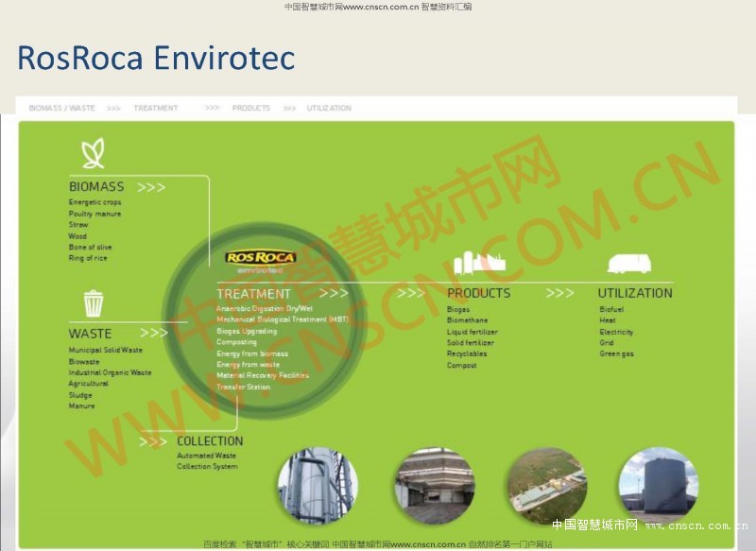
Task: Click 'Industrial Organic Waste' text
Action: tap(110, 372)
